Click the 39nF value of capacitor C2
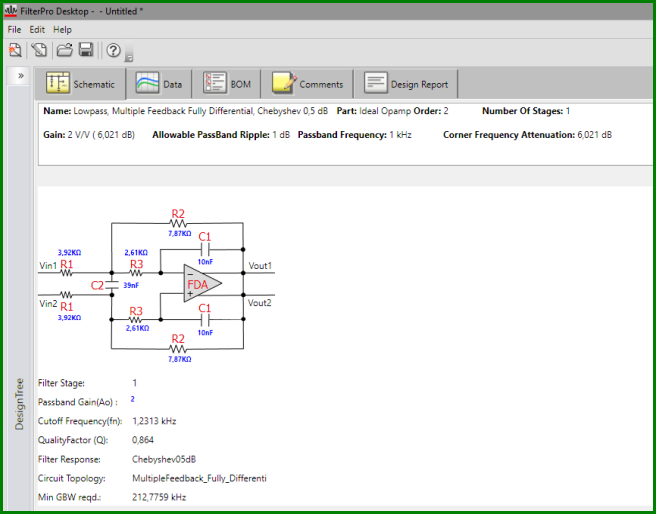Screen dimensions: 656x514 point(131,285)
